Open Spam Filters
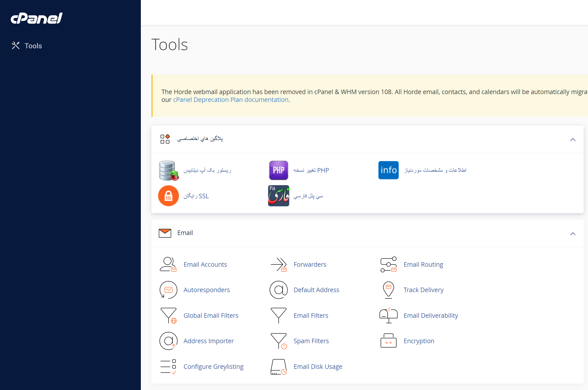This screenshot has width=588, height=390. [x=311, y=341]
